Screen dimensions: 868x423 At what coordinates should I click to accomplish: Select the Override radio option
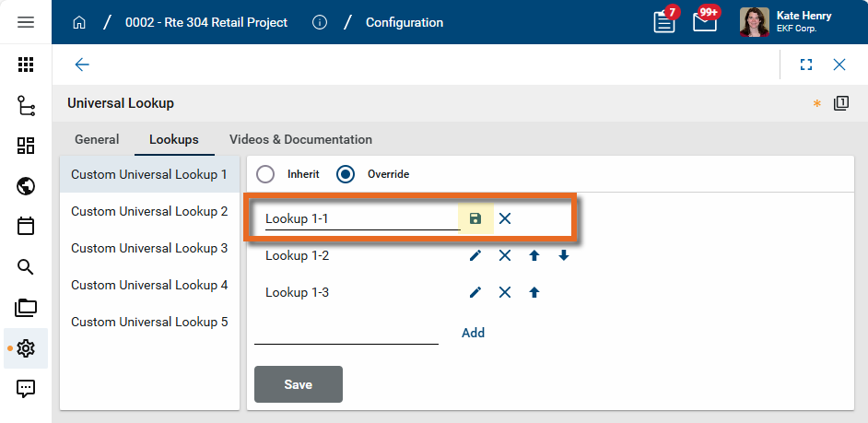pos(346,174)
